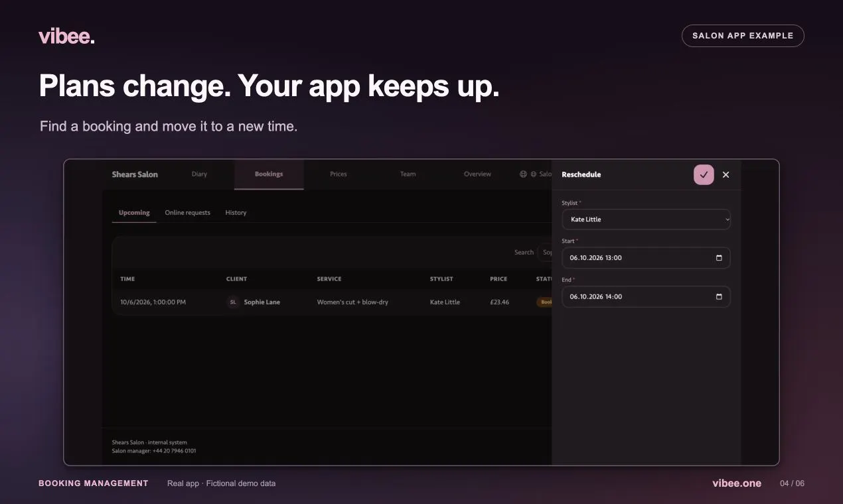
Task: Open the Stylist dropdown showing Kate Little
Action: click(x=646, y=220)
